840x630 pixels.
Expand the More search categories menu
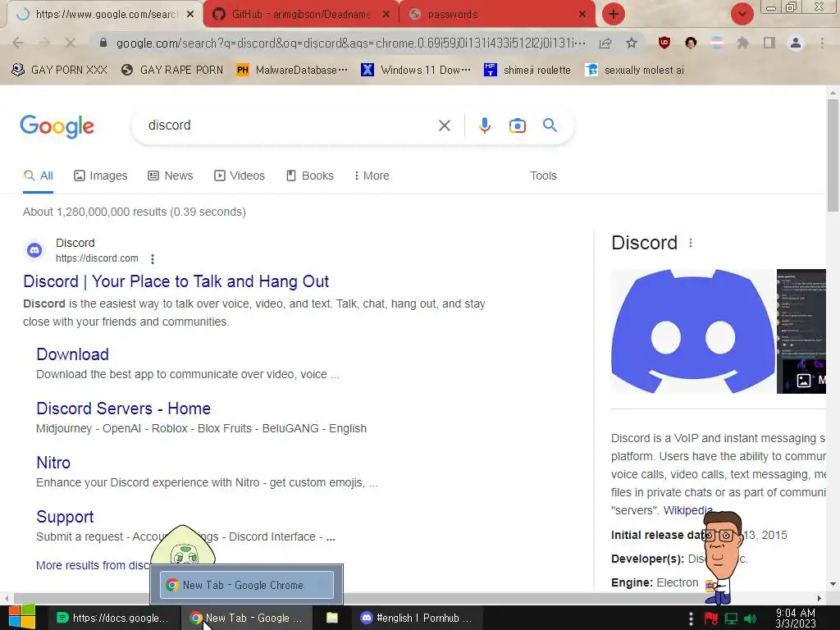point(372,176)
